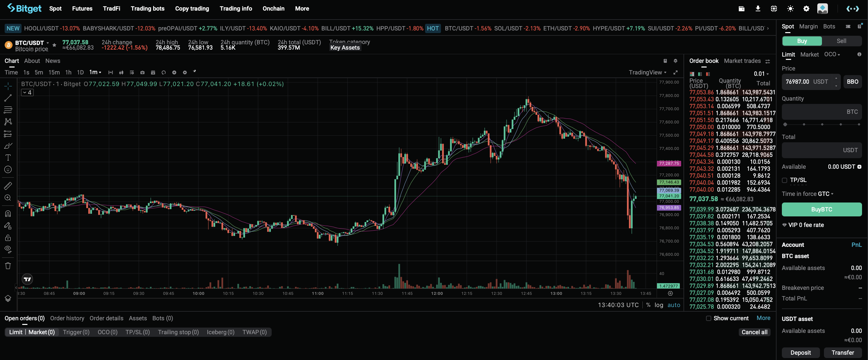
Task: Open the language globe icon
Action: [774, 9]
